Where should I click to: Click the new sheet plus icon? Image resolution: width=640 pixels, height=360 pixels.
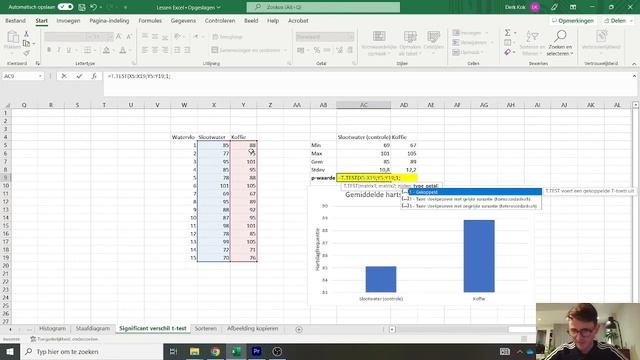coord(299,329)
